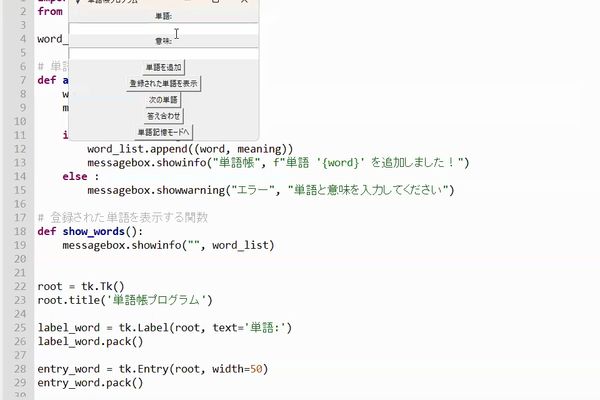Click the 'label_word.pack()' line

(90, 341)
